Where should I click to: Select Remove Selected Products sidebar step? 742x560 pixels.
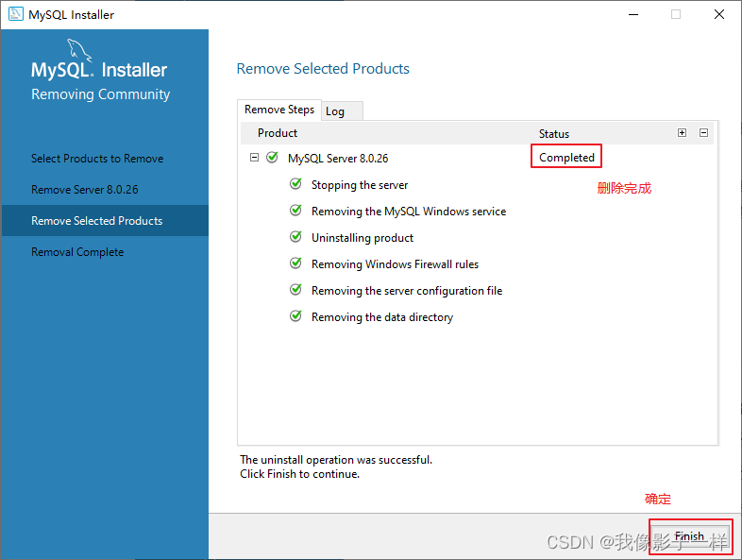[x=105, y=221]
